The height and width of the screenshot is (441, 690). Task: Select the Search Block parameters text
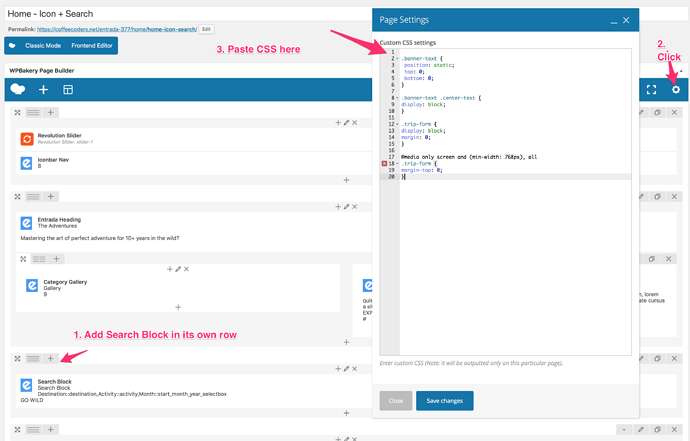tap(132, 394)
